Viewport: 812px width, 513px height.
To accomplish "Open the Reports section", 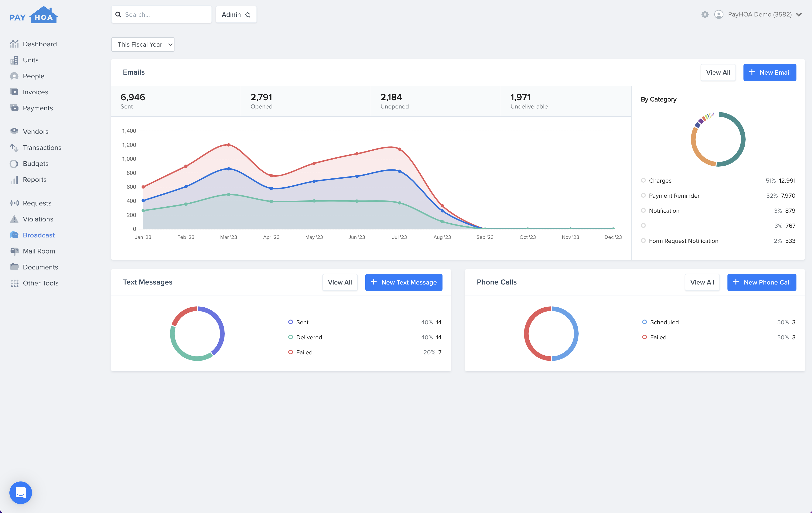I will click(35, 180).
